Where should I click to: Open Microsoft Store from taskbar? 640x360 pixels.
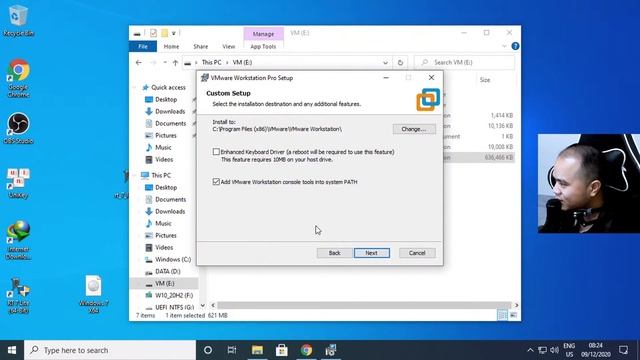pyautogui.click(x=282, y=350)
